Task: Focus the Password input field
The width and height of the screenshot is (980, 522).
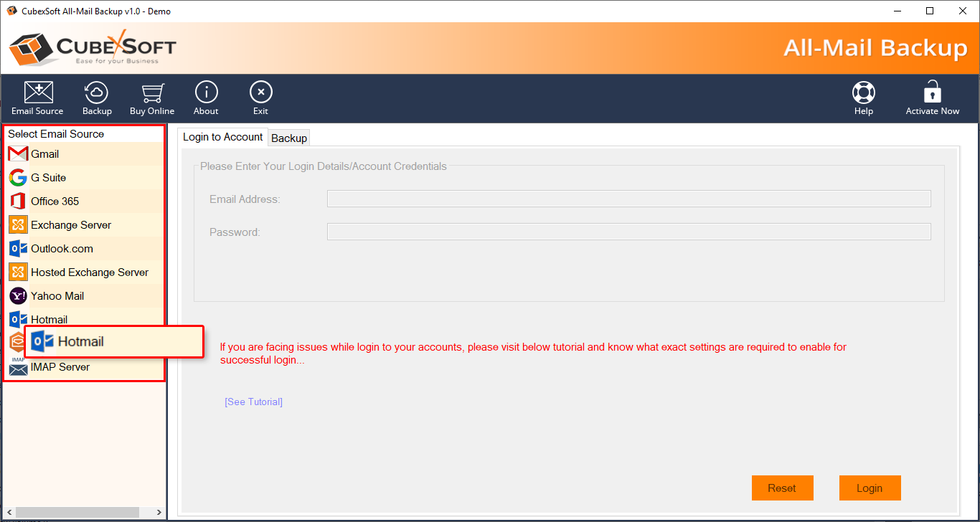Action: (629, 232)
